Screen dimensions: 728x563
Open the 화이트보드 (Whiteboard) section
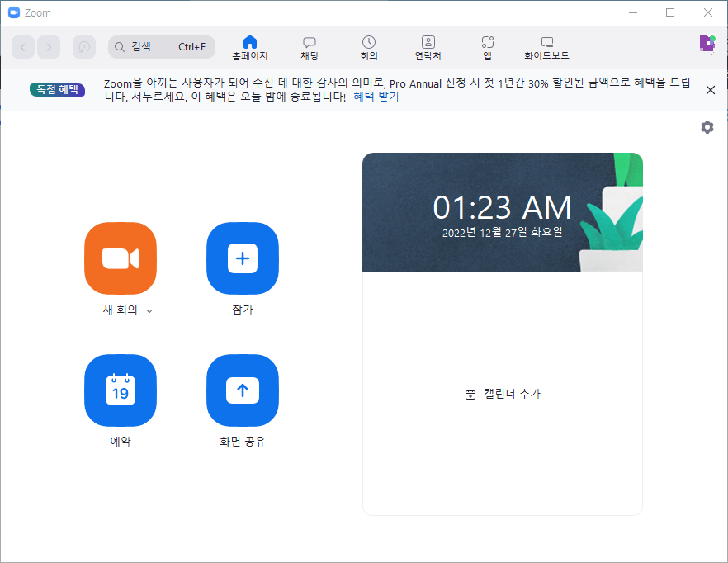coord(546,47)
